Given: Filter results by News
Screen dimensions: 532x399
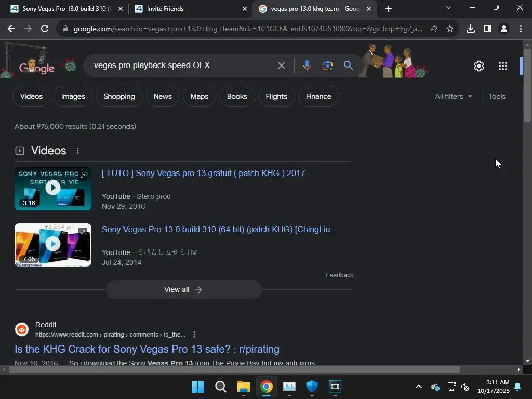Looking at the screenshot, I should pos(163,96).
